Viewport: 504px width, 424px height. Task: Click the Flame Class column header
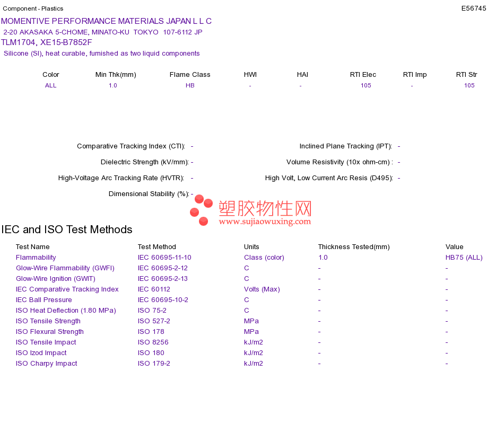coord(190,75)
